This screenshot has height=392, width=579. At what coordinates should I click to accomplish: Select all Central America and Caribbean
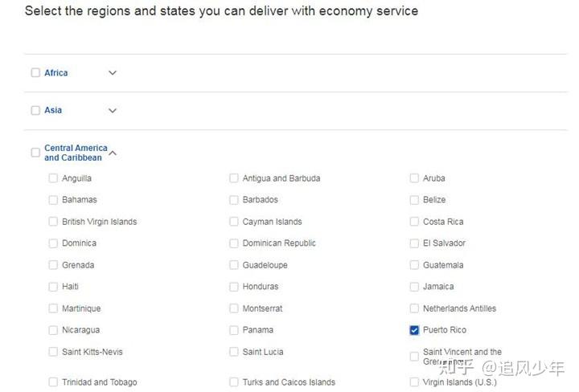click(x=35, y=153)
